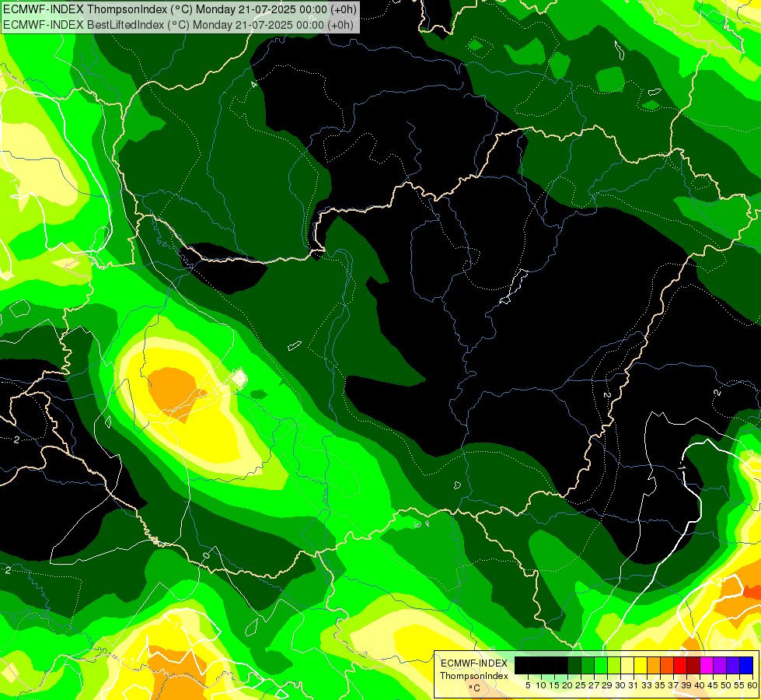Image resolution: width=761 pixels, height=700 pixels.
Task: Click legend tick label '20'
Action: pos(567,685)
